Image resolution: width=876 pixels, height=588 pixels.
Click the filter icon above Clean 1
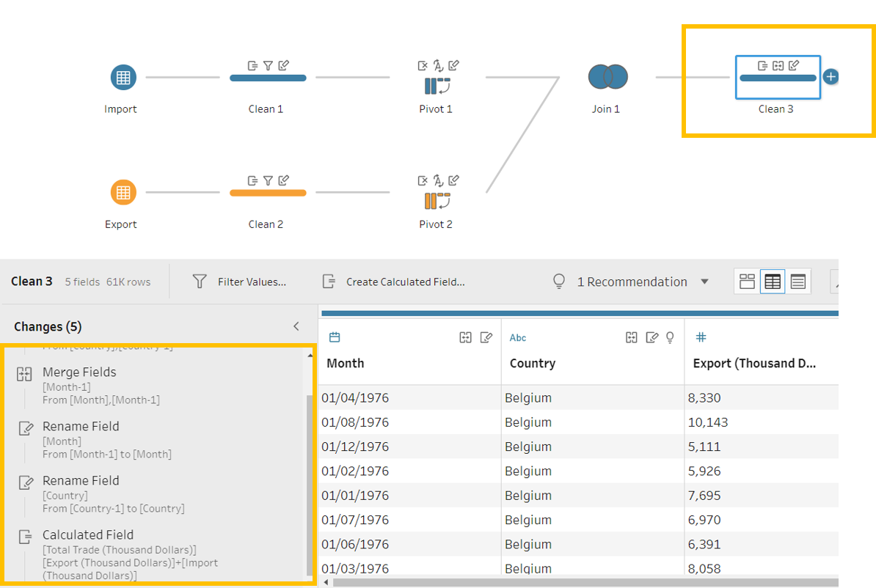pos(268,66)
